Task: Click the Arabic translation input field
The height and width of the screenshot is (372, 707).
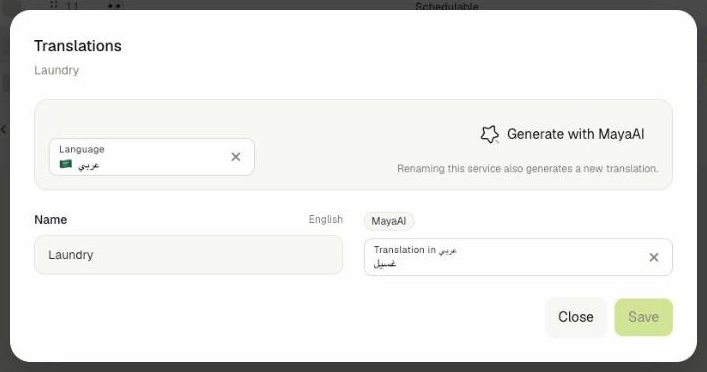Action: pos(518,257)
